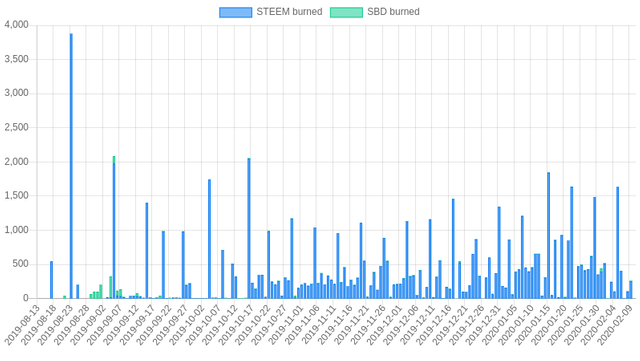This screenshot has width=640, height=361.
Task: Click the x-axis date 2019-12-06
Action: pos(401,325)
